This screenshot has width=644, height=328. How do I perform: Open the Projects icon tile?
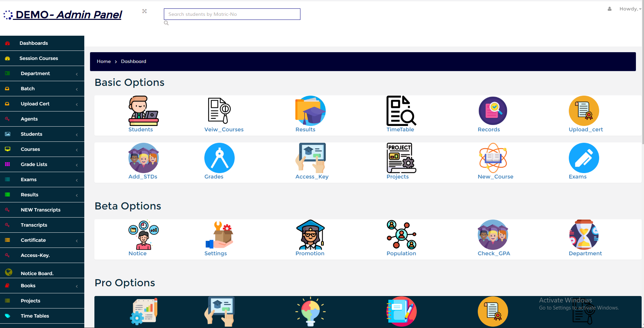click(x=401, y=158)
